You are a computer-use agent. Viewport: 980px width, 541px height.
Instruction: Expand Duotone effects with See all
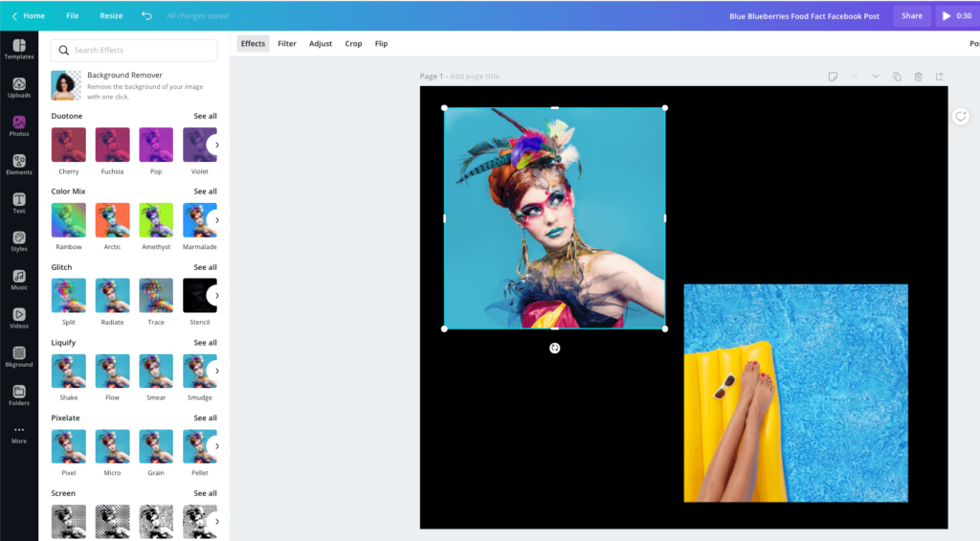(205, 116)
